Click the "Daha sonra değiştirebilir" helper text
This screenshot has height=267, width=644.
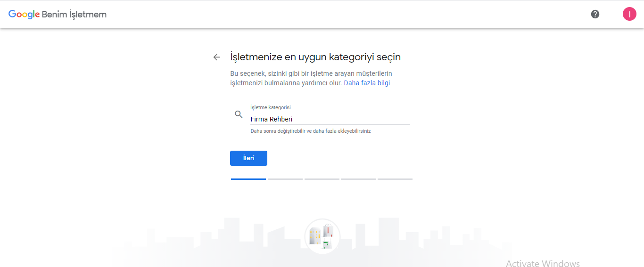[x=310, y=131]
